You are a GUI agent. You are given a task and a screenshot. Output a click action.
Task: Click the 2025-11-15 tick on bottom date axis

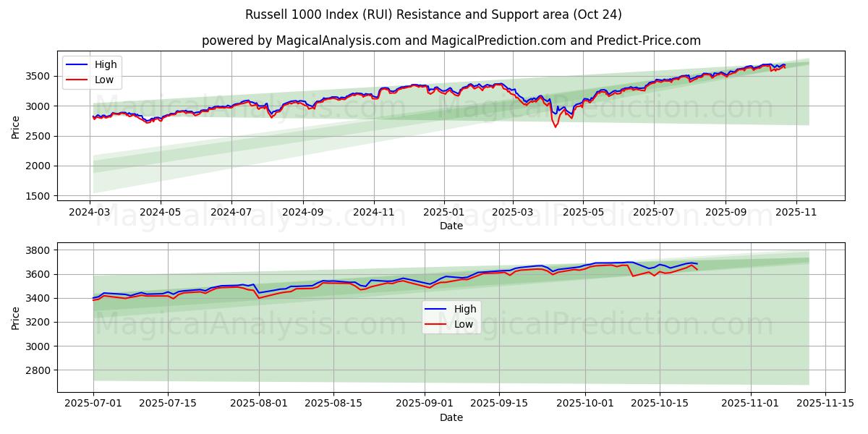tap(825, 404)
